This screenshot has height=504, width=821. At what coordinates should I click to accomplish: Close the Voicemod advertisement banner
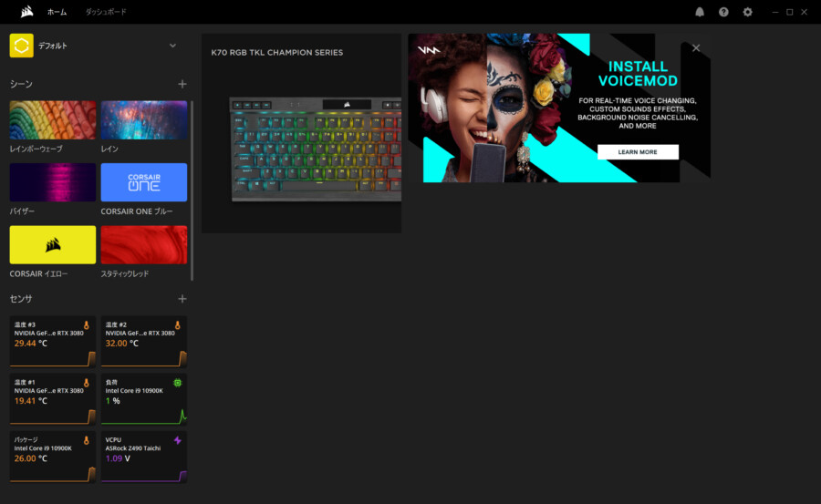click(x=696, y=48)
